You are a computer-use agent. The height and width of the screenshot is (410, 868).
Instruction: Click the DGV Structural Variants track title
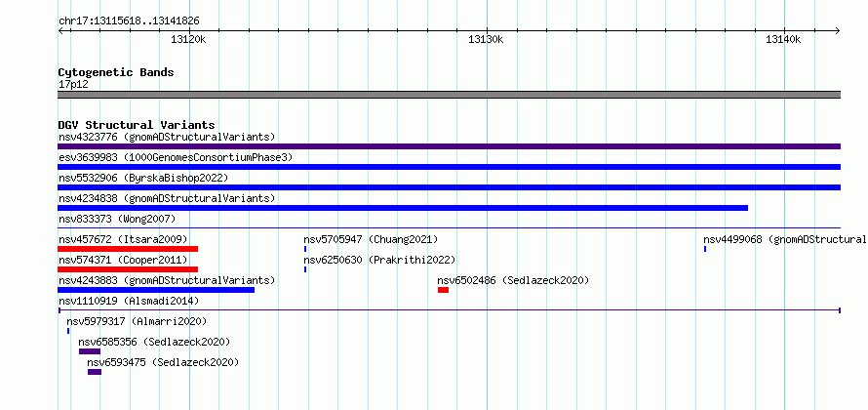click(137, 125)
